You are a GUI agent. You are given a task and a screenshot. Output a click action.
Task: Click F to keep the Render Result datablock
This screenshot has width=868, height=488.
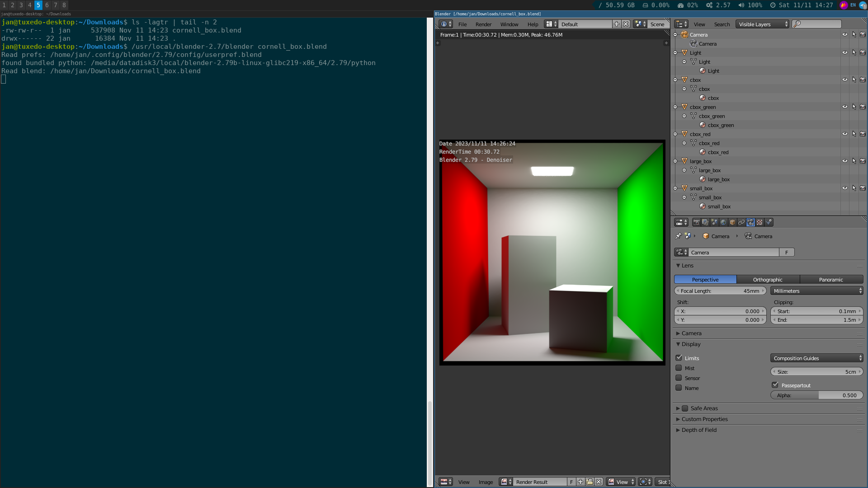coord(571,482)
